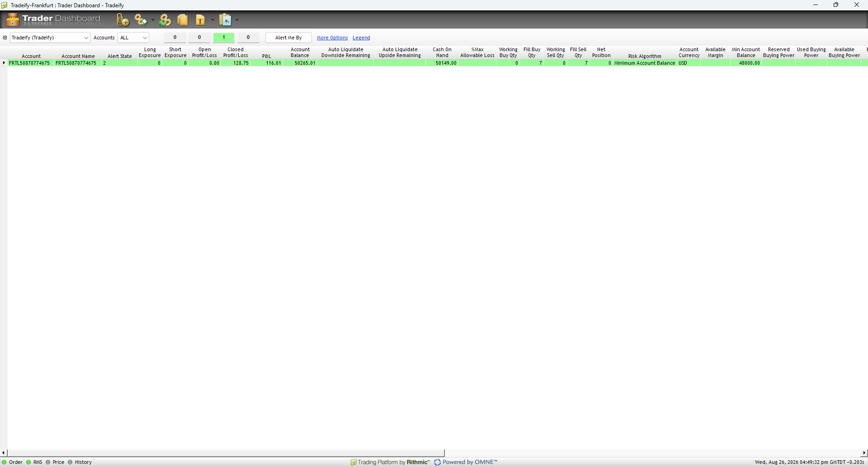Click the Account Currency column header
This screenshot has height=467, width=868.
689,52
